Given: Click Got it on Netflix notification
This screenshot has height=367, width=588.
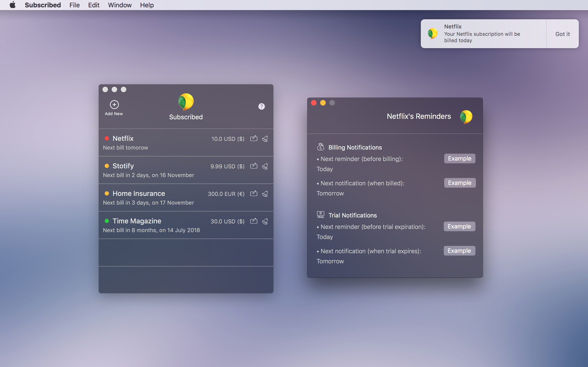Looking at the screenshot, I should [562, 34].
